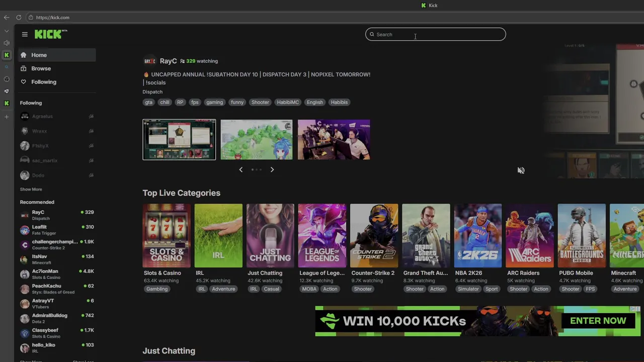The height and width of the screenshot is (362, 644).
Task: Click AdmiralBulldog's avatar in Recommended
Action: pos(25,318)
